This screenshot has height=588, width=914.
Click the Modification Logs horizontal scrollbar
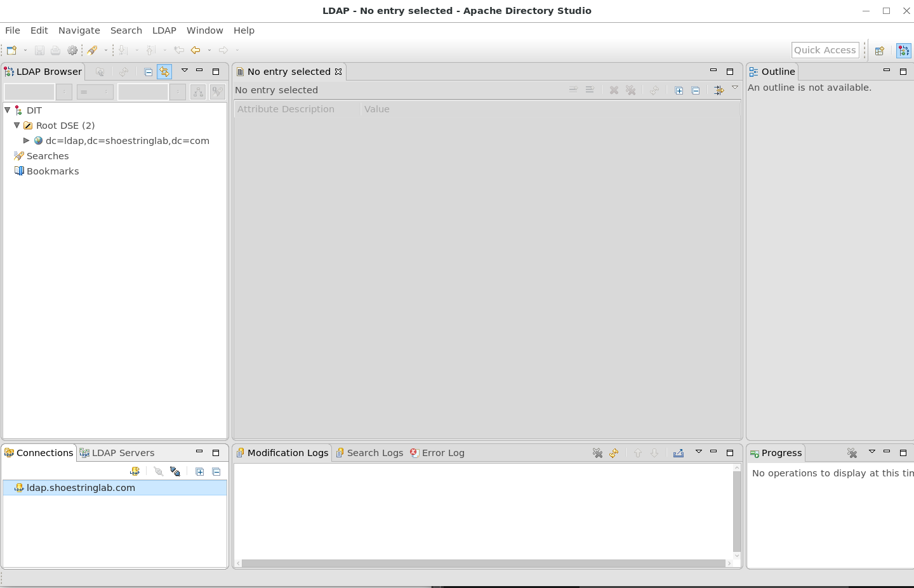(x=484, y=563)
